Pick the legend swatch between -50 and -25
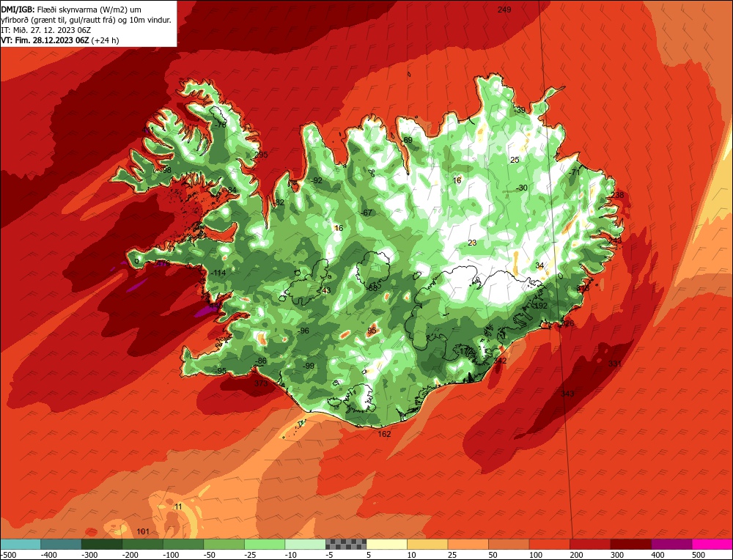 [x=224, y=544]
